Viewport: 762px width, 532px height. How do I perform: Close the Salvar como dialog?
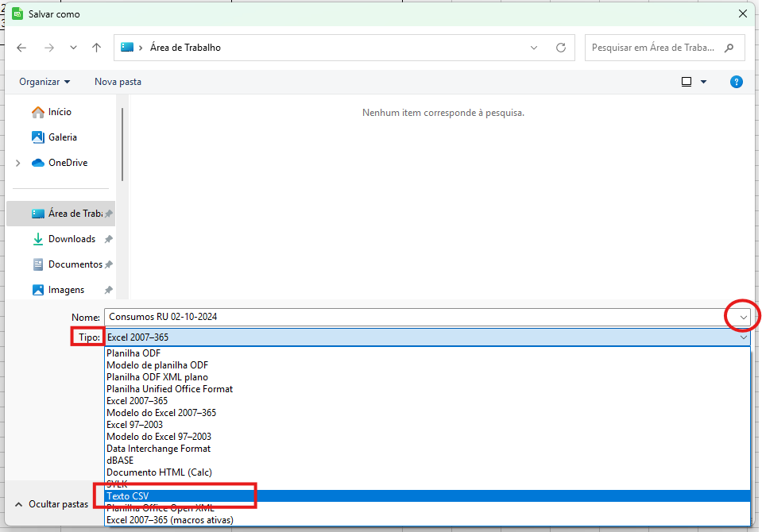(743, 13)
